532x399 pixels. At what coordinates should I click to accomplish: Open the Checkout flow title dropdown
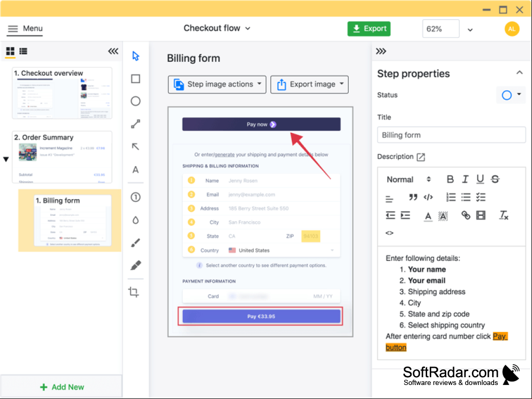pos(217,28)
